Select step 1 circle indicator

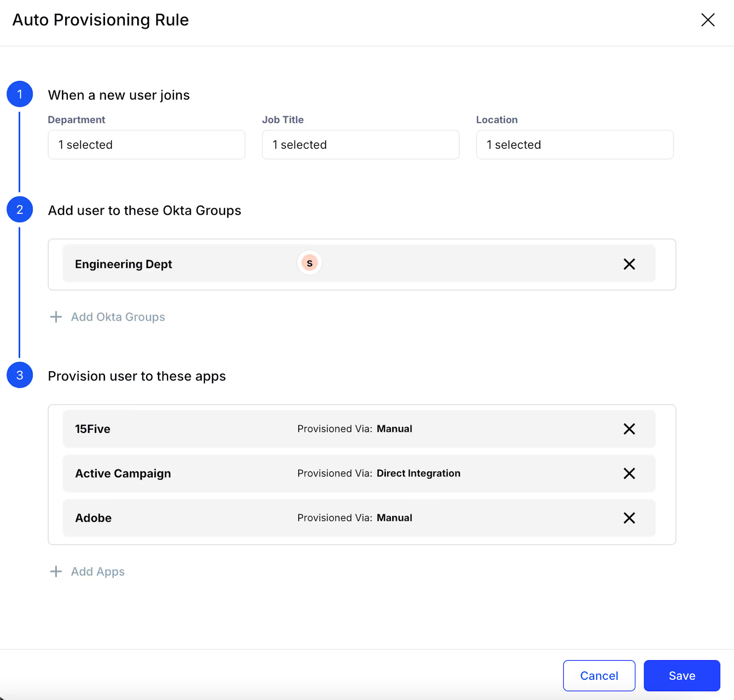[x=20, y=94]
